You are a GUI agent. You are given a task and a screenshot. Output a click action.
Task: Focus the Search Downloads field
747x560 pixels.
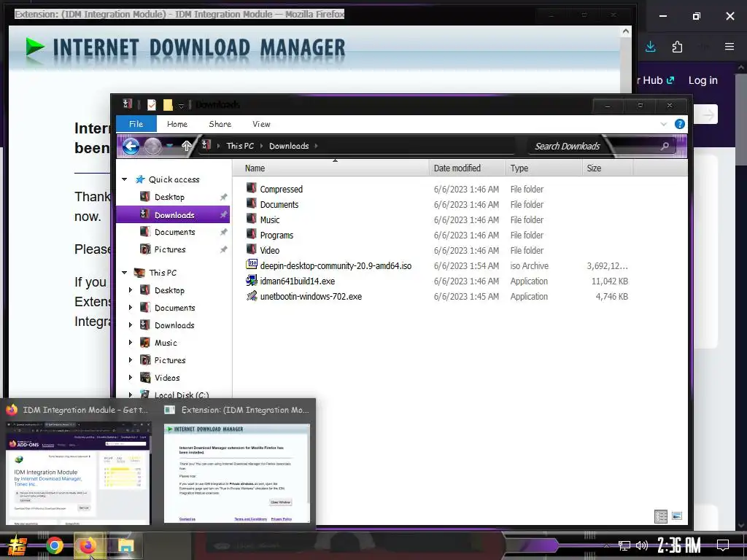click(601, 146)
